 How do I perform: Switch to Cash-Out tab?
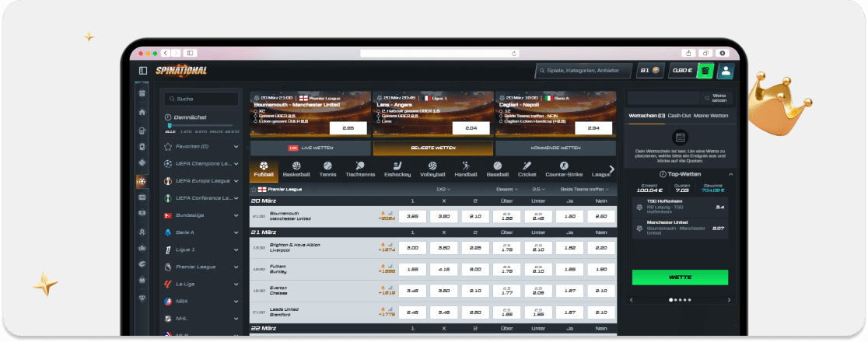[x=679, y=116]
